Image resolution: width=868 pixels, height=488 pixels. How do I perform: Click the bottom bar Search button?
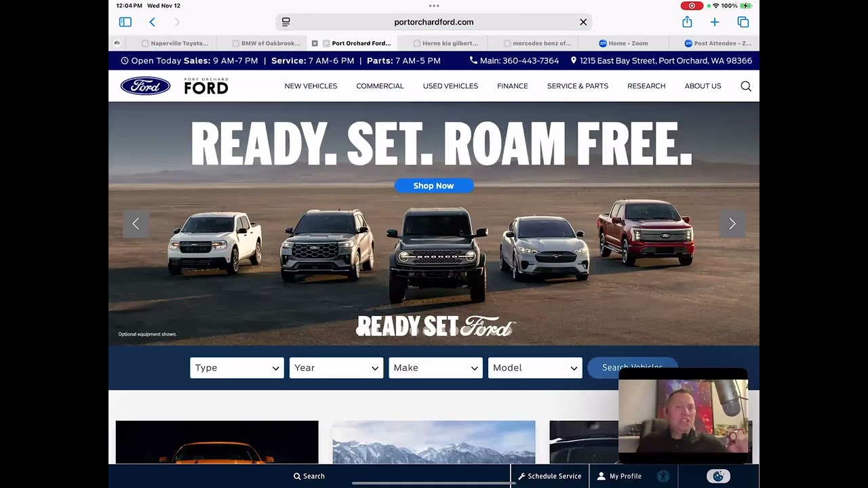(309, 476)
